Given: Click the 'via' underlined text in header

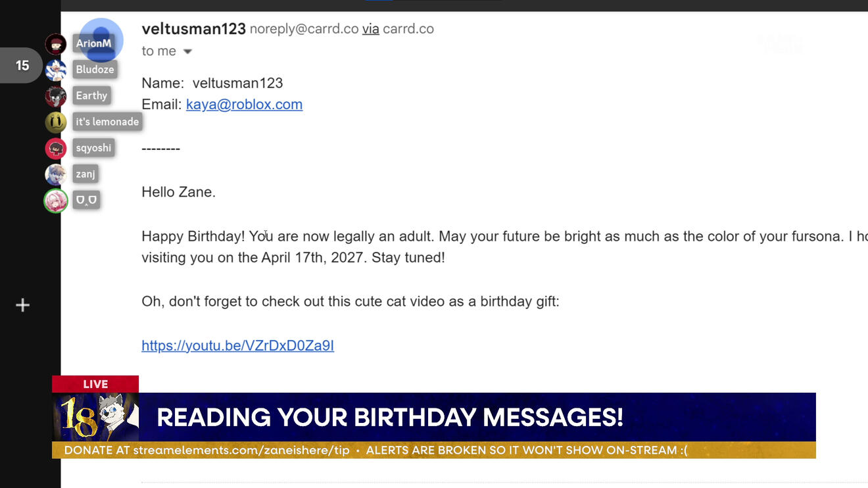Looking at the screenshot, I should point(370,29).
